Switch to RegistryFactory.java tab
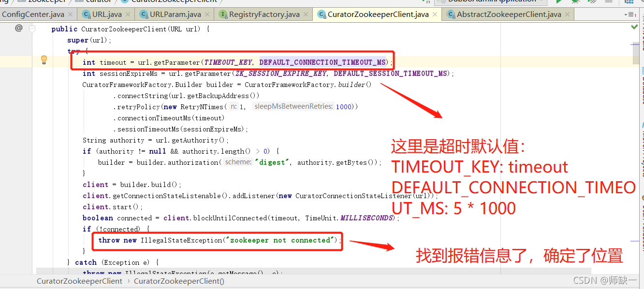 point(264,14)
